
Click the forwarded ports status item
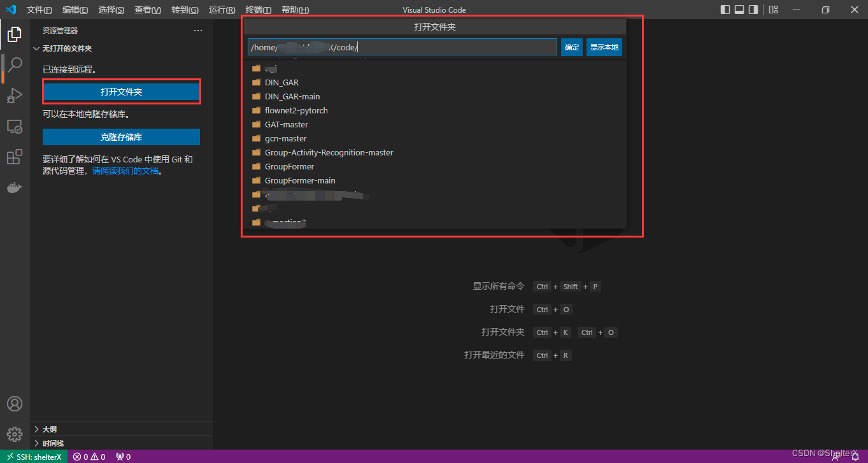(123, 457)
